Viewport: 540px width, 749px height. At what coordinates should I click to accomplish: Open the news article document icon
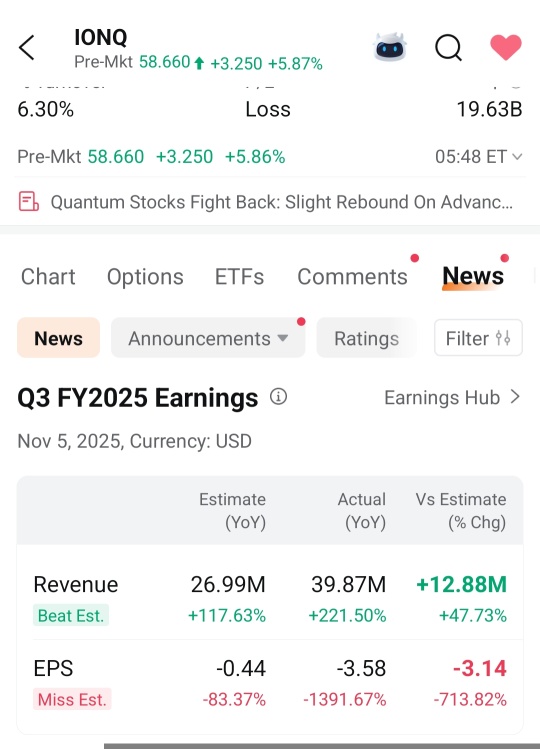click(x=28, y=201)
